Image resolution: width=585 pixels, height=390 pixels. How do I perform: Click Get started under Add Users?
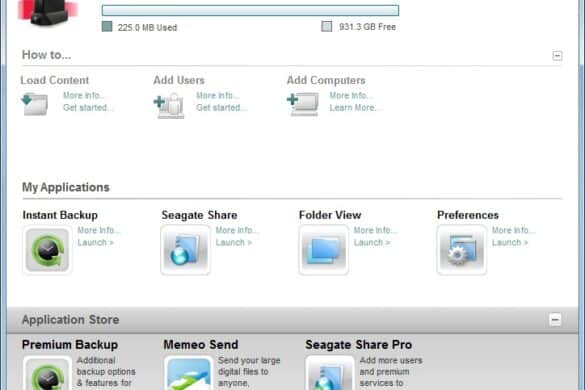221,107
